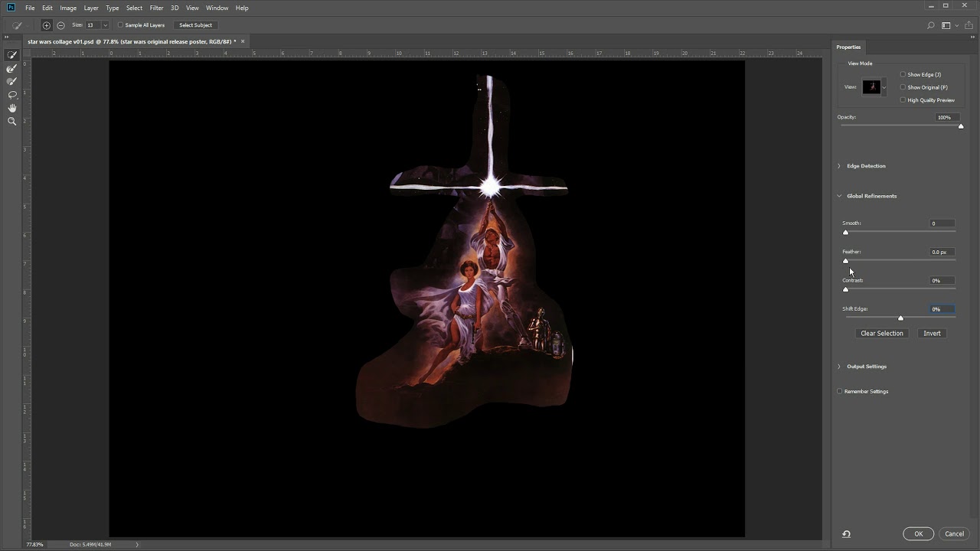Click the Shift Edge value field
This screenshot has width=980, height=551.
coord(942,309)
